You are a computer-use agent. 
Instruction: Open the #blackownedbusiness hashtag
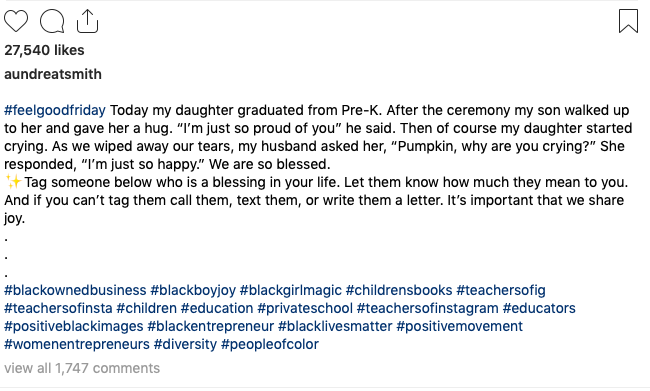[75, 290]
